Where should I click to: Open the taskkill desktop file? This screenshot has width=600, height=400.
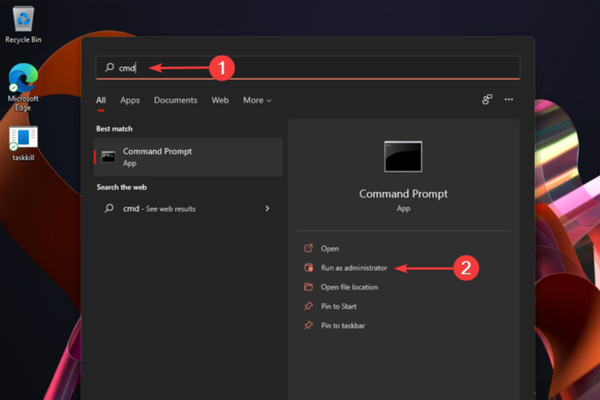click(22, 140)
